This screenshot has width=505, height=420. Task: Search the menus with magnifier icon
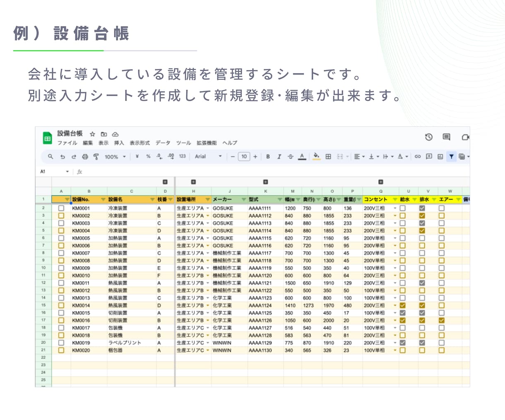click(x=50, y=156)
